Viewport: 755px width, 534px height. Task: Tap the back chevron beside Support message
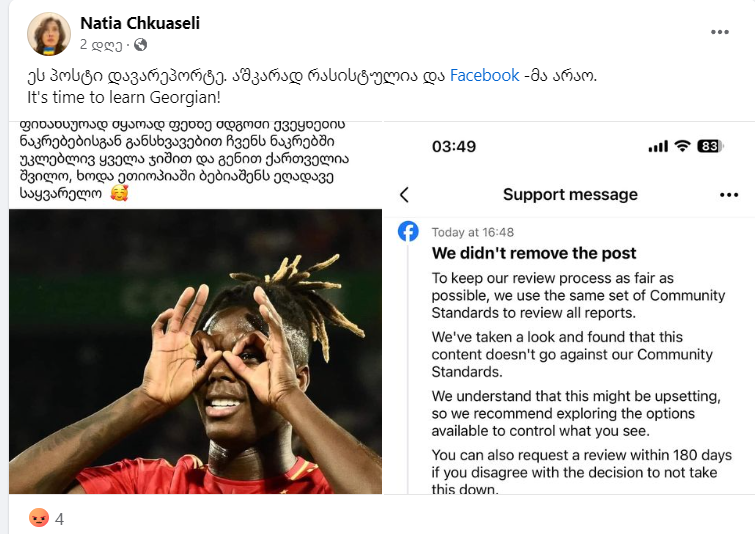tap(404, 195)
